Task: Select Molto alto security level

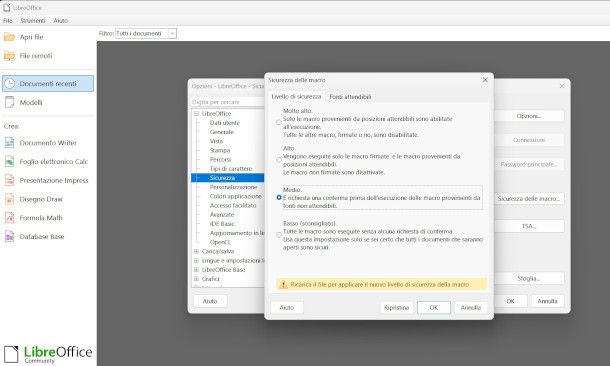Action: (279, 123)
